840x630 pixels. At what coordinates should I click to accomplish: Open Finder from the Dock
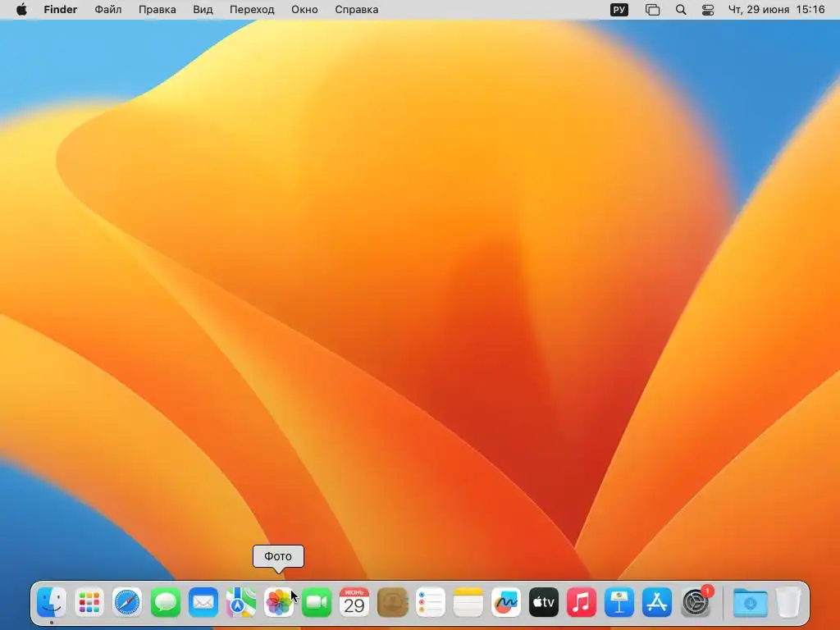52,603
